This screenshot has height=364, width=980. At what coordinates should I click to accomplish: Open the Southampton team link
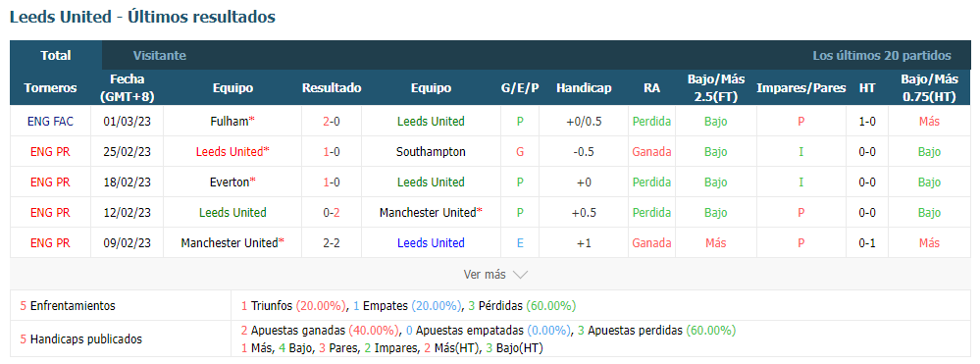pos(431,151)
